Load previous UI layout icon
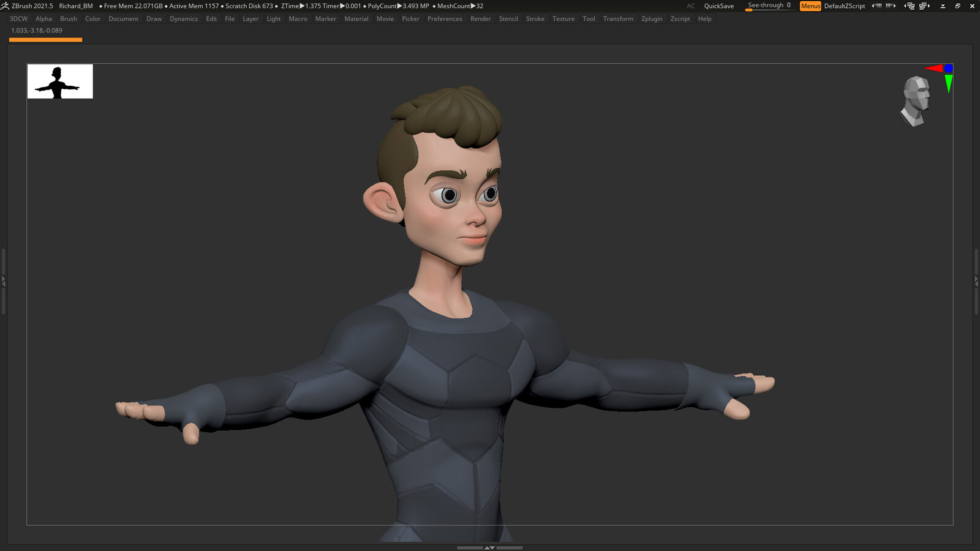 point(910,6)
